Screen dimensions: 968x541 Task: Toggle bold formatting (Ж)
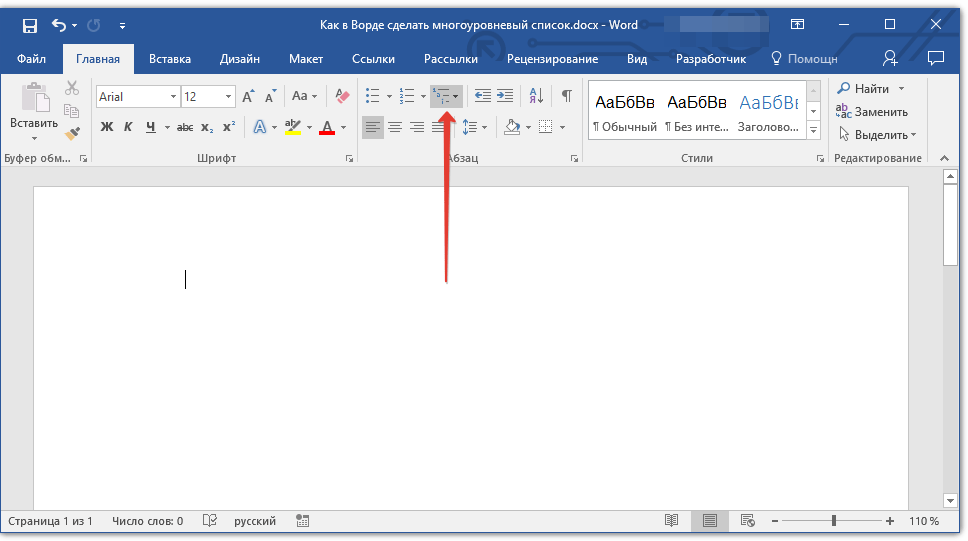tap(107, 127)
